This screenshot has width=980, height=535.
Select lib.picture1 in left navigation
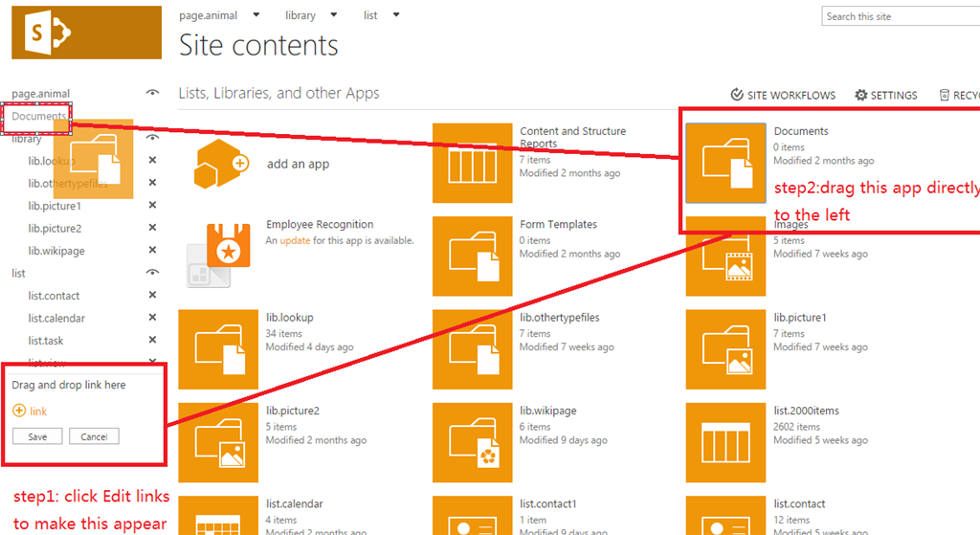pyautogui.click(x=55, y=206)
